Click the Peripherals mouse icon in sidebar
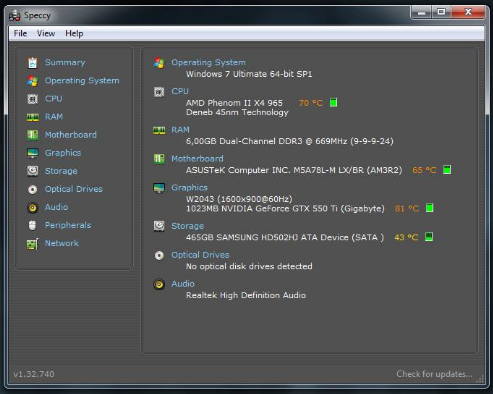 [32, 225]
